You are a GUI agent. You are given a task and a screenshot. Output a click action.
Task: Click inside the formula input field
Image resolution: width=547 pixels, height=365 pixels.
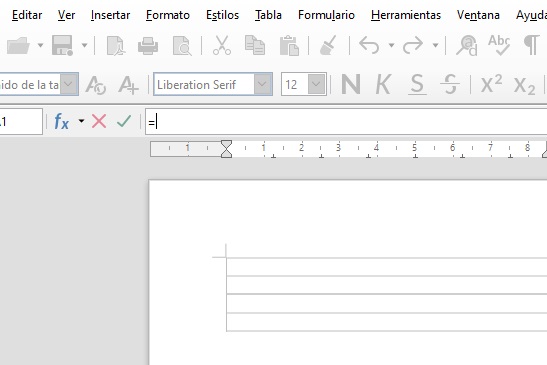[346, 122]
